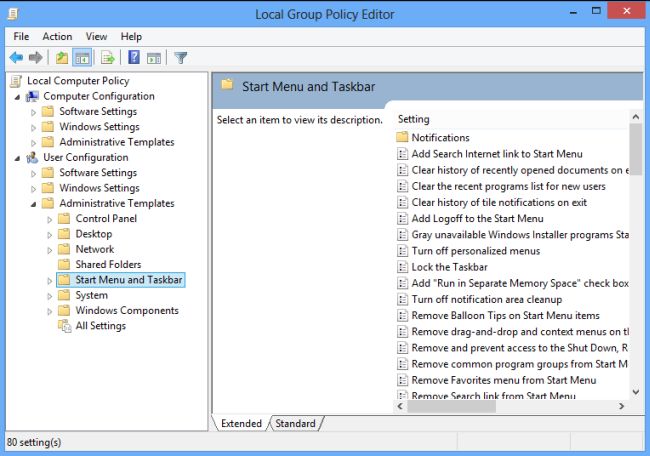650x456 pixels.
Task: Click policy icon beside Turn off personalized menus
Action: (403, 251)
